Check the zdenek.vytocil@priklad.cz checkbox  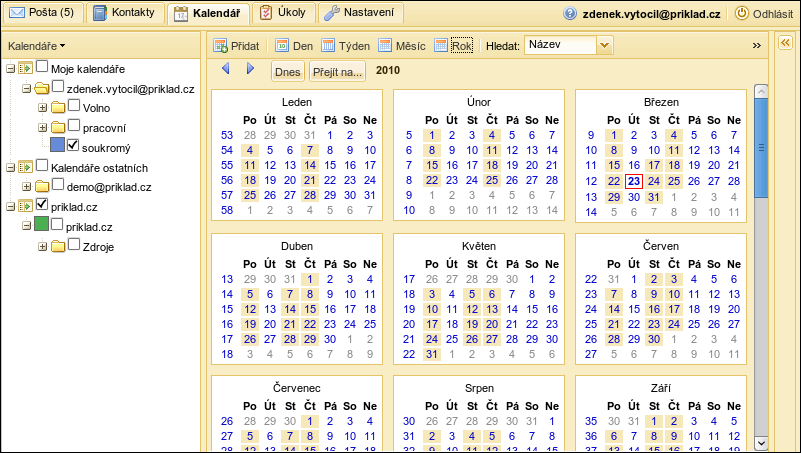(58, 86)
